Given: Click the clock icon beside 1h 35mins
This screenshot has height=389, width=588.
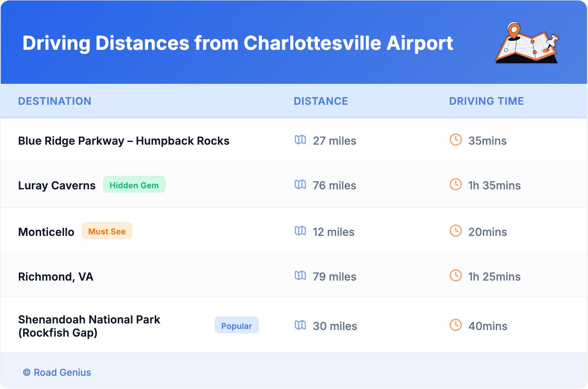Looking at the screenshot, I should [x=456, y=185].
